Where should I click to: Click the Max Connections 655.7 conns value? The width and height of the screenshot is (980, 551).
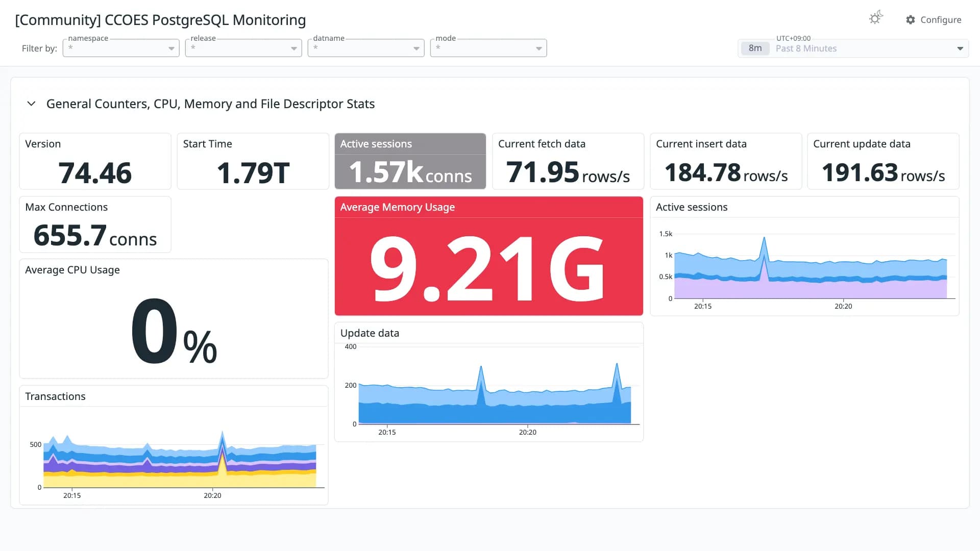(x=95, y=236)
